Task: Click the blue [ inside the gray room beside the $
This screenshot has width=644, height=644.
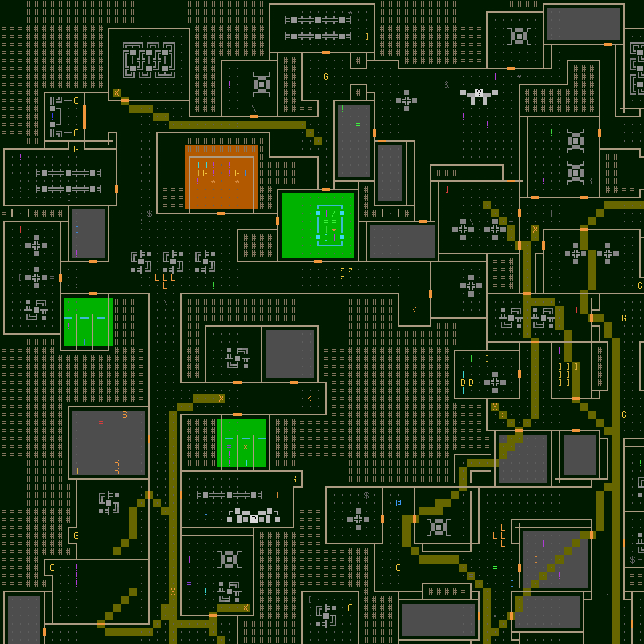Action: (x=76, y=229)
